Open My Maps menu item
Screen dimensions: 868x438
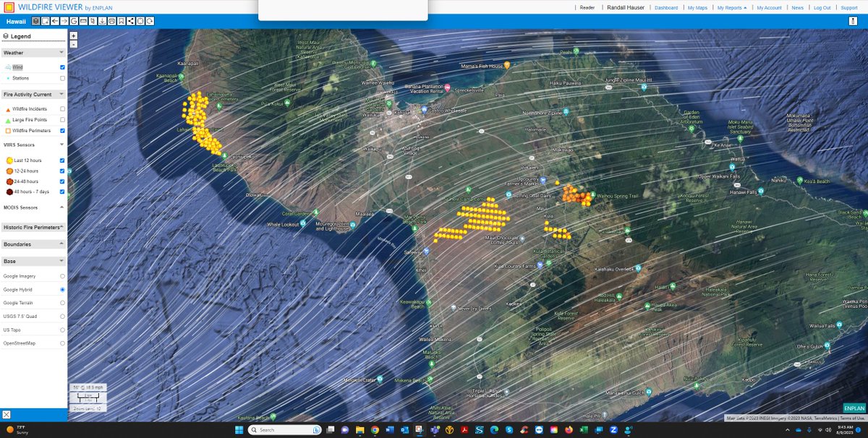[697, 8]
